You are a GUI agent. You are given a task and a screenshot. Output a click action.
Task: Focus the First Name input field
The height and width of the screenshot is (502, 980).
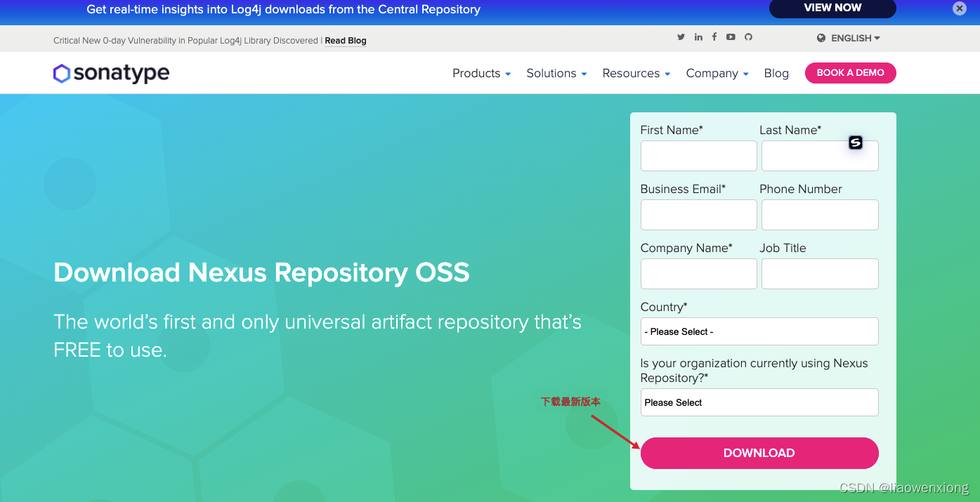[699, 156]
